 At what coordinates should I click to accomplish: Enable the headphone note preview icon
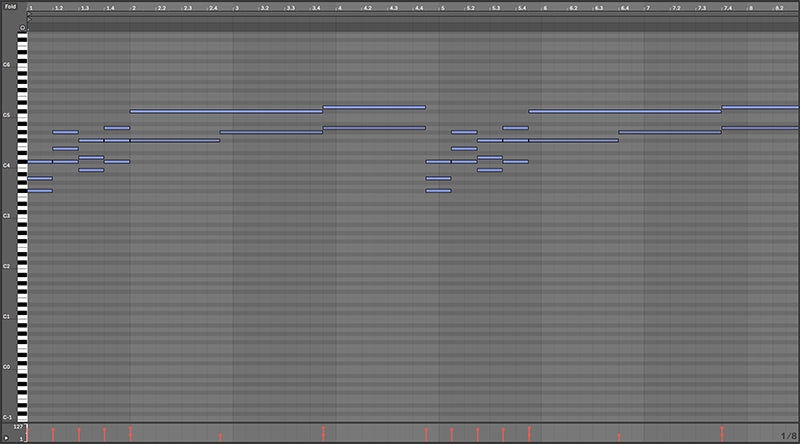click(22, 28)
